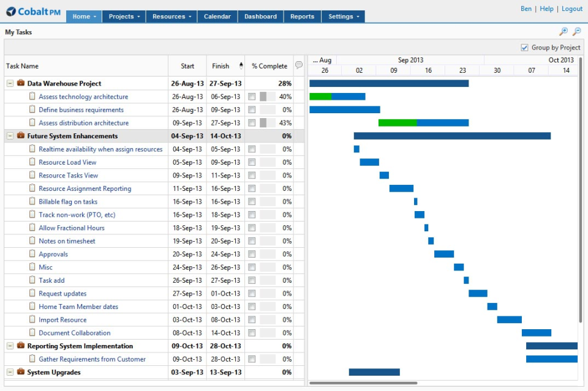The width and height of the screenshot is (588, 391).
Task: Click the comments speech bubble column icon
Action: click(299, 65)
